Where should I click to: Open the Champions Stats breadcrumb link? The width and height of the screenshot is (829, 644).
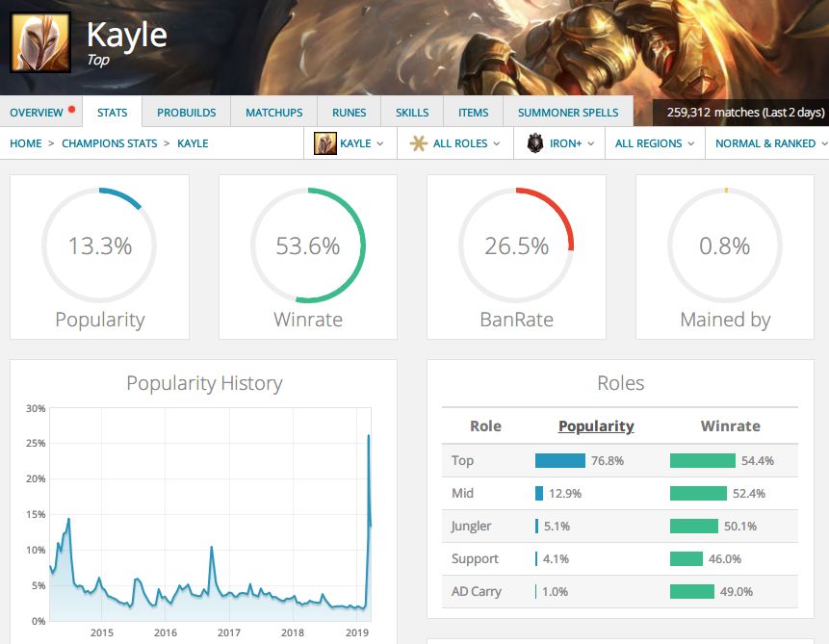[x=110, y=143]
